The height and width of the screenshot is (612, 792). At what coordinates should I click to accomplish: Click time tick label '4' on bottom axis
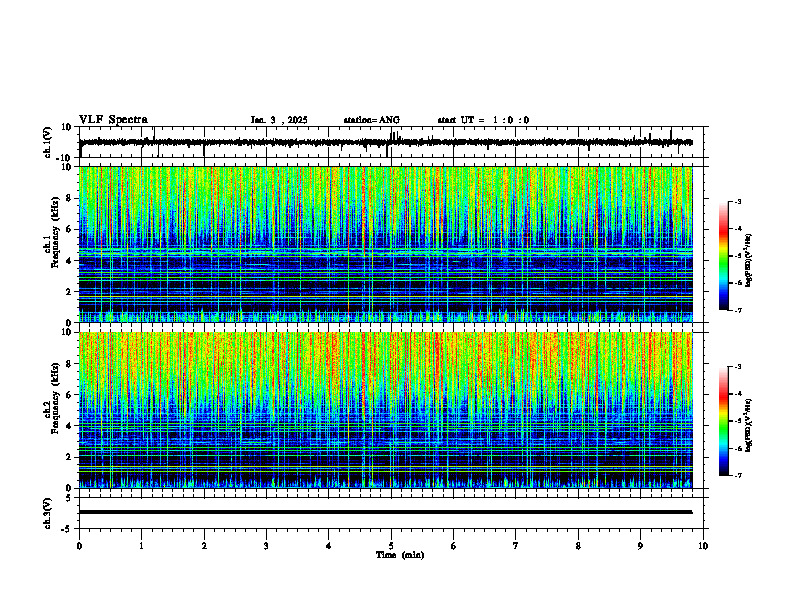(329, 546)
